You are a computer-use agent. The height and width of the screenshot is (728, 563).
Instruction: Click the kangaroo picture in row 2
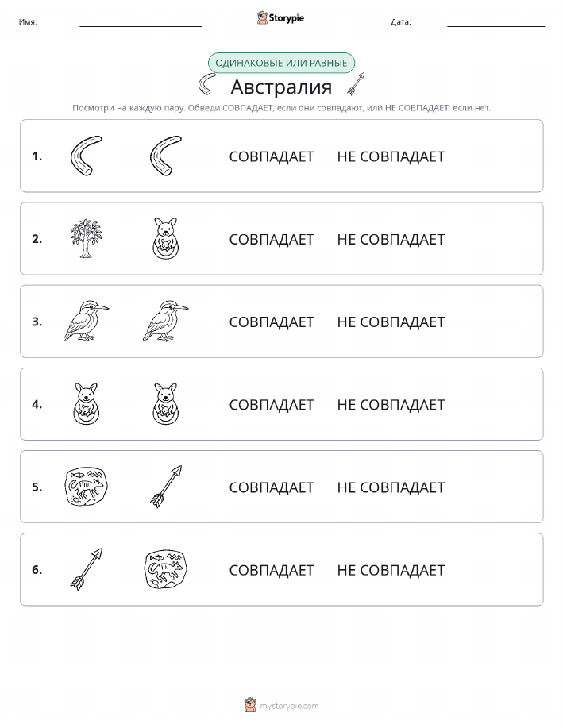point(166,238)
